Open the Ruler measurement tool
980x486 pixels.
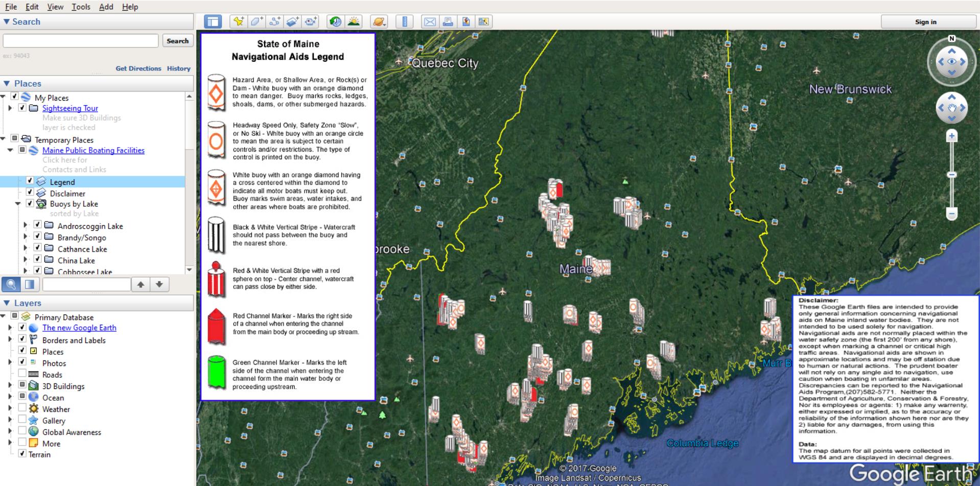click(x=405, y=21)
